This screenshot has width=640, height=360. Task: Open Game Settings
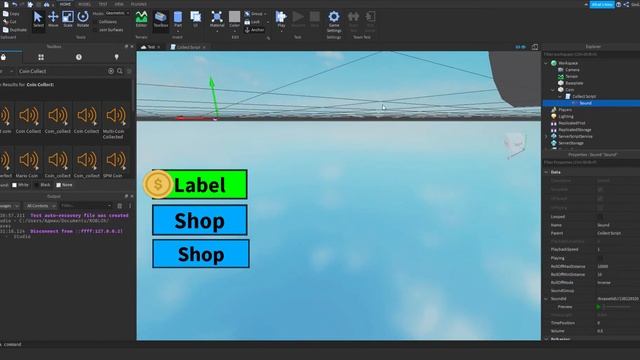333,22
